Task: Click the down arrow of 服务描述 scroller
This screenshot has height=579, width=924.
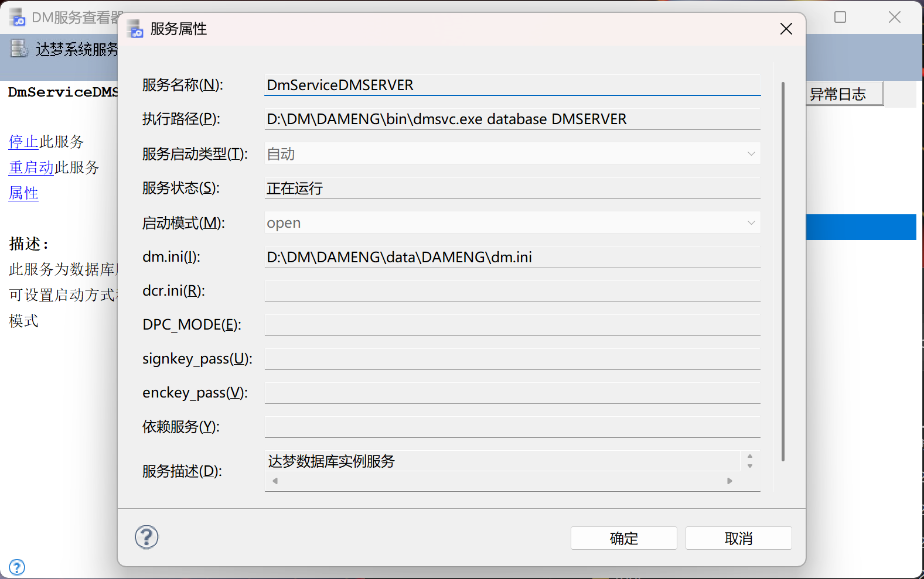Action: coord(750,466)
